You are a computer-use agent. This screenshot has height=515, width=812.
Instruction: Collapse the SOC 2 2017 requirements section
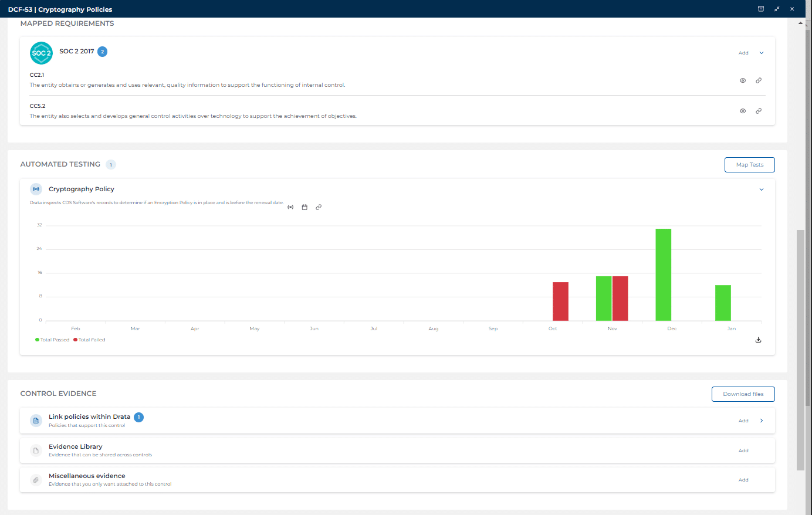coord(762,53)
